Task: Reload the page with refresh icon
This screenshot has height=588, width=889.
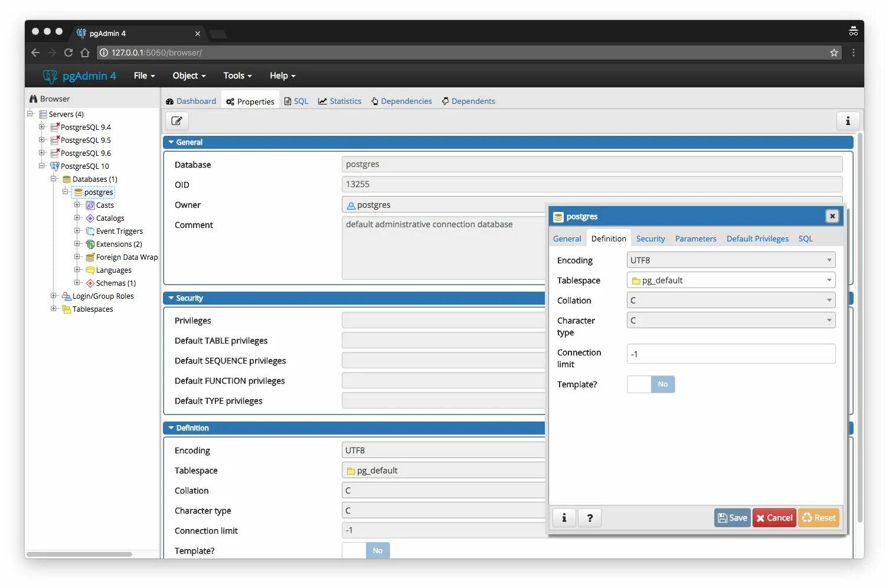Action: 68,53
